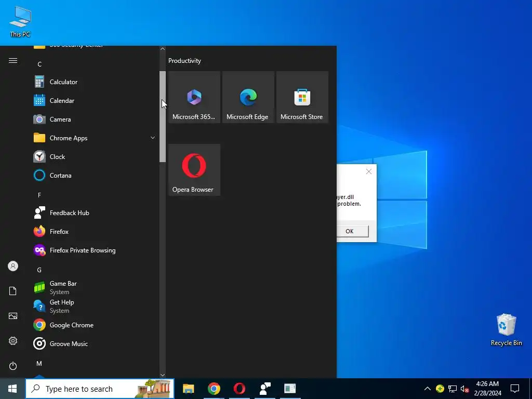
Task: Click the Windows Start button
Action: click(x=12, y=389)
